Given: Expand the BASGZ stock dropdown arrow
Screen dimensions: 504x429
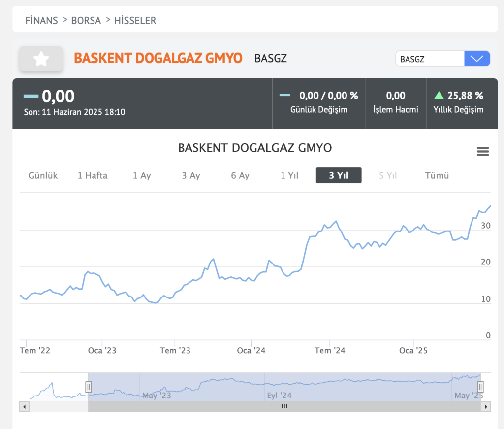Looking at the screenshot, I should [477, 59].
